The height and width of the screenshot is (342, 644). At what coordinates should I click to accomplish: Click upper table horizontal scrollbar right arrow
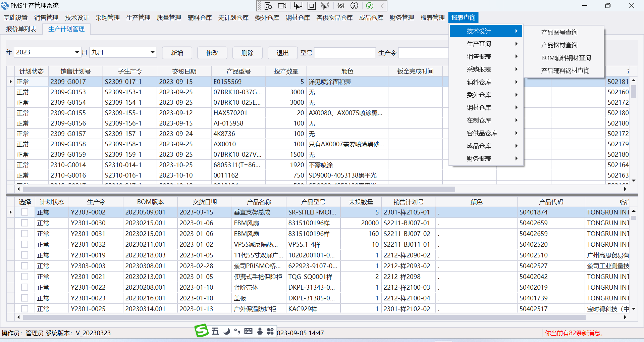[x=625, y=189]
